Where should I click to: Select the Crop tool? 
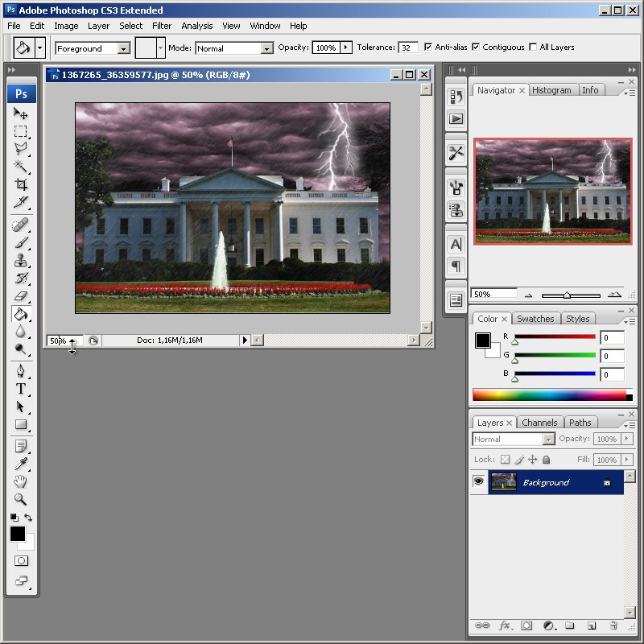[21, 184]
